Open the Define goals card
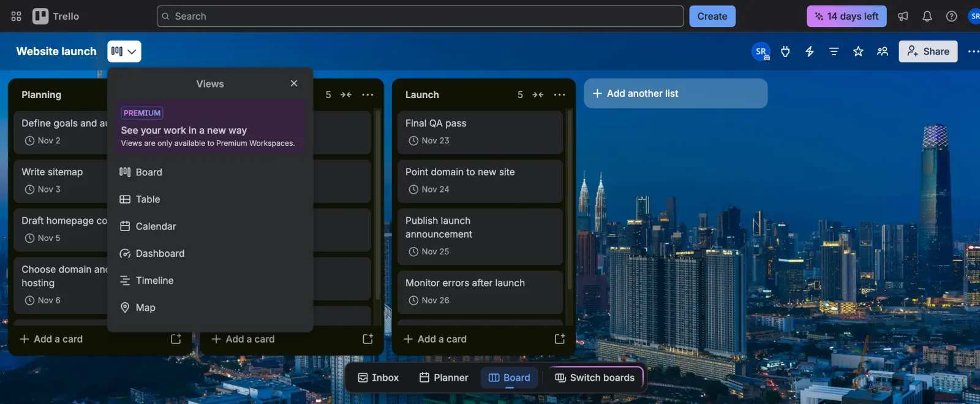Screen dimensions: 980x404 [61, 132]
